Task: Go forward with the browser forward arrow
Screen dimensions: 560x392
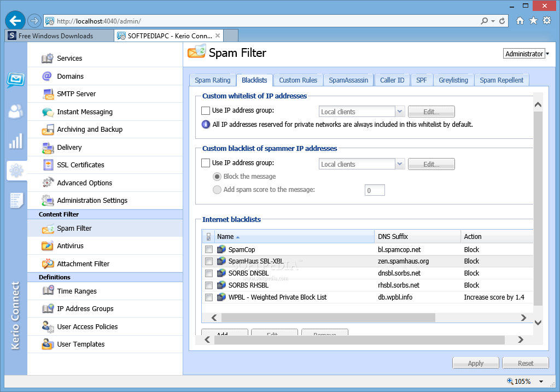Action: tap(34, 21)
